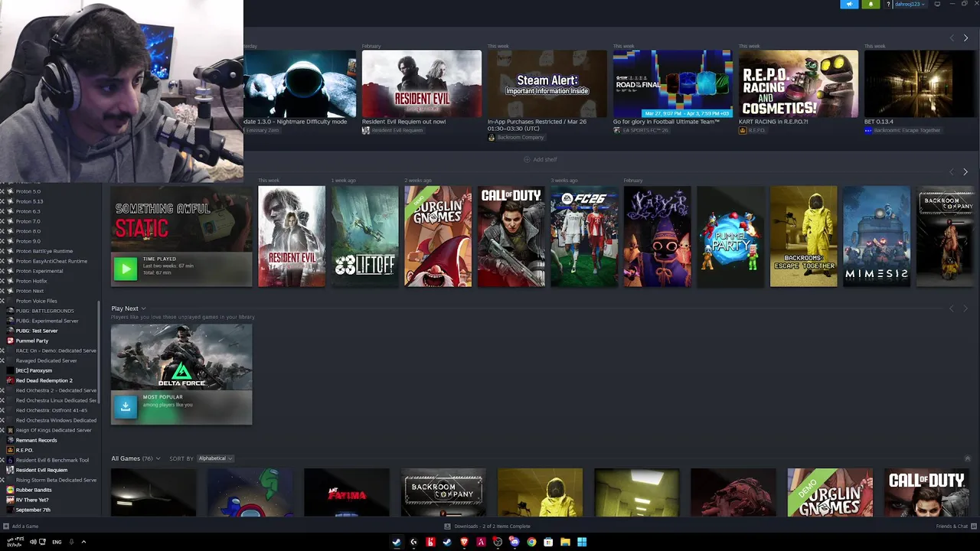980x551 pixels.
Task: Click the Add shelf button
Action: (541, 159)
